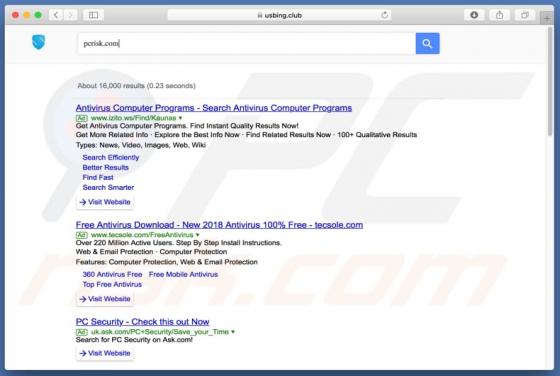Open a new tab with plus button
This screenshot has height=376, width=560.
tap(547, 18)
